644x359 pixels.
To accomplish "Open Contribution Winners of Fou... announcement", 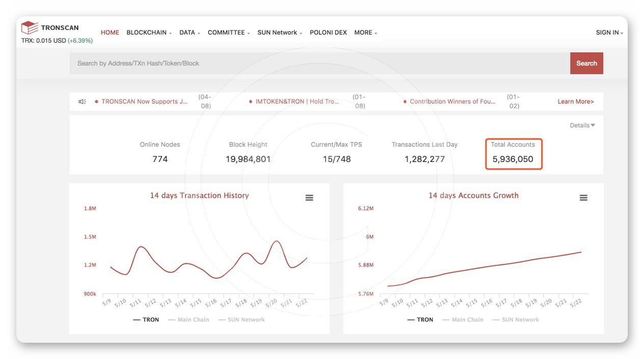I will click(453, 101).
